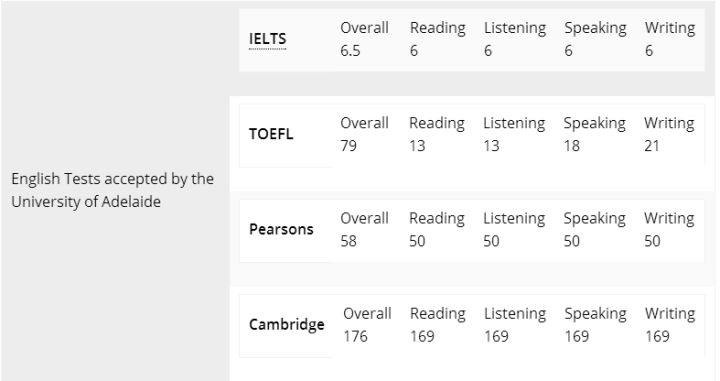Click TOEFL Reading 13 score cell
Image resolution: width=720 pixels, height=381 pixels.
[x=437, y=134]
